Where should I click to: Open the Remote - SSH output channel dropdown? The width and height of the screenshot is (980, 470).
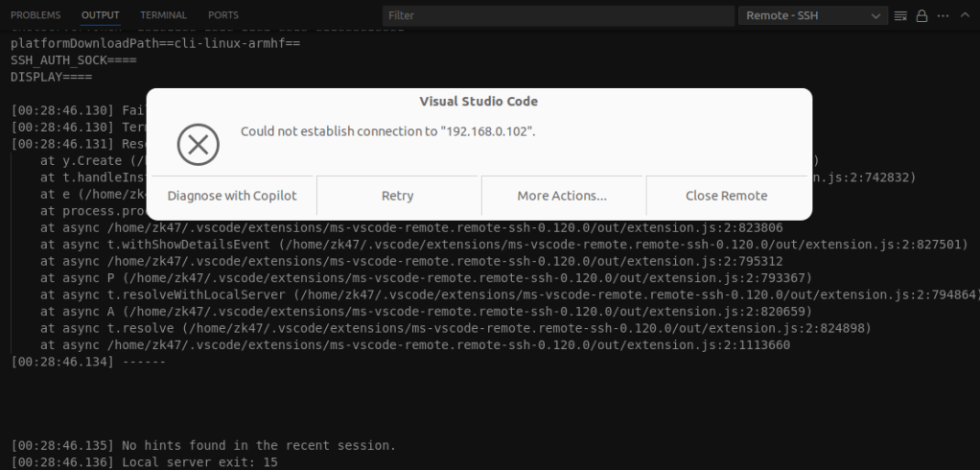tap(813, 15)
